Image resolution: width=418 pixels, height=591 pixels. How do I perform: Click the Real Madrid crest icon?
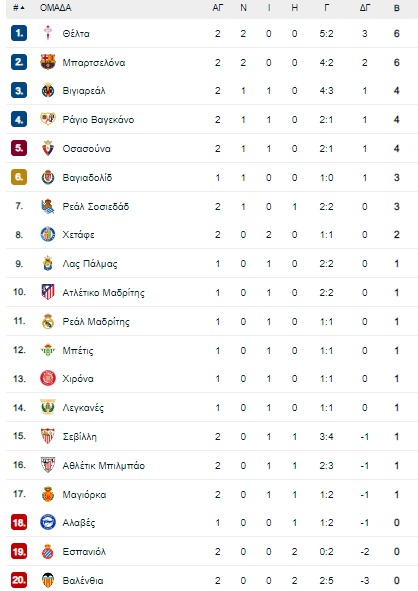coord(48,321)
